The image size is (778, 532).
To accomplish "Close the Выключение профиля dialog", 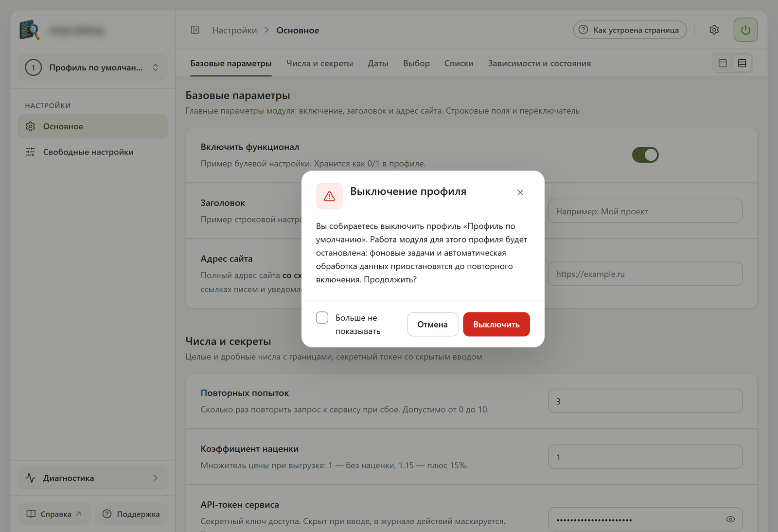I will coord(520,192).
